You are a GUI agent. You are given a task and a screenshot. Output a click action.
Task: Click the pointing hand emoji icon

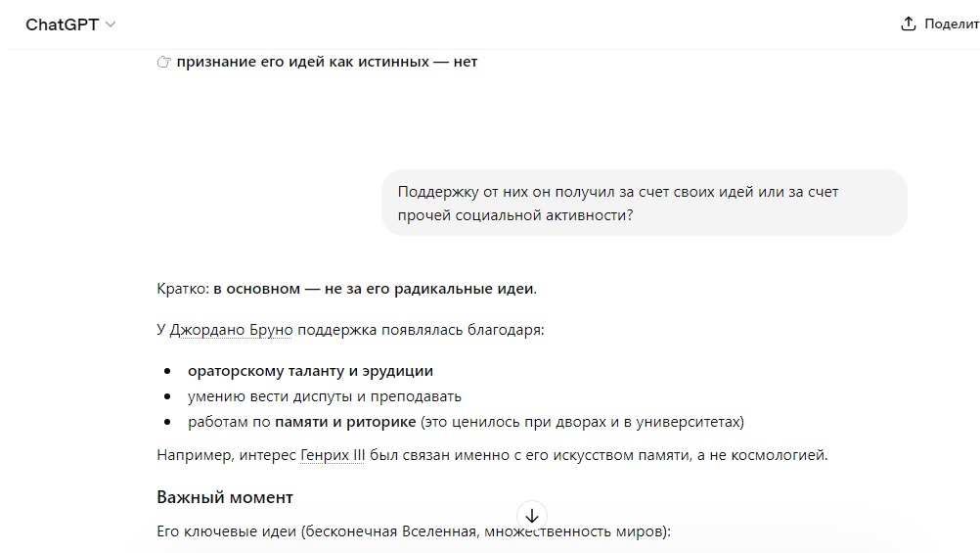163,62
